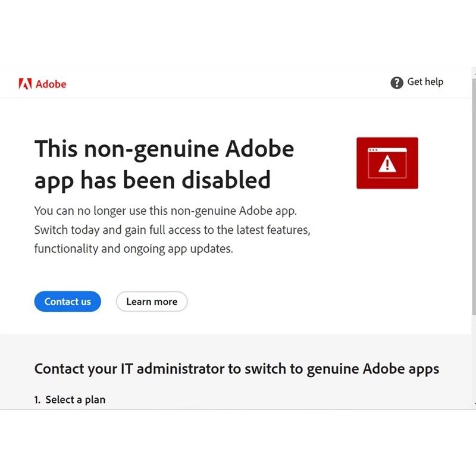Click the three dots in the warning illustration

[x=374, y=150]
